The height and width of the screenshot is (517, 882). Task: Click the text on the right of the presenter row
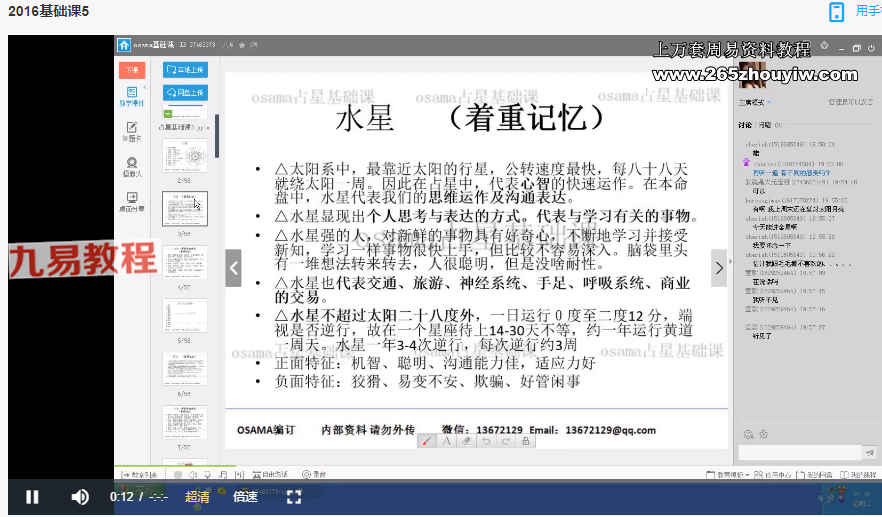point(850,102)
